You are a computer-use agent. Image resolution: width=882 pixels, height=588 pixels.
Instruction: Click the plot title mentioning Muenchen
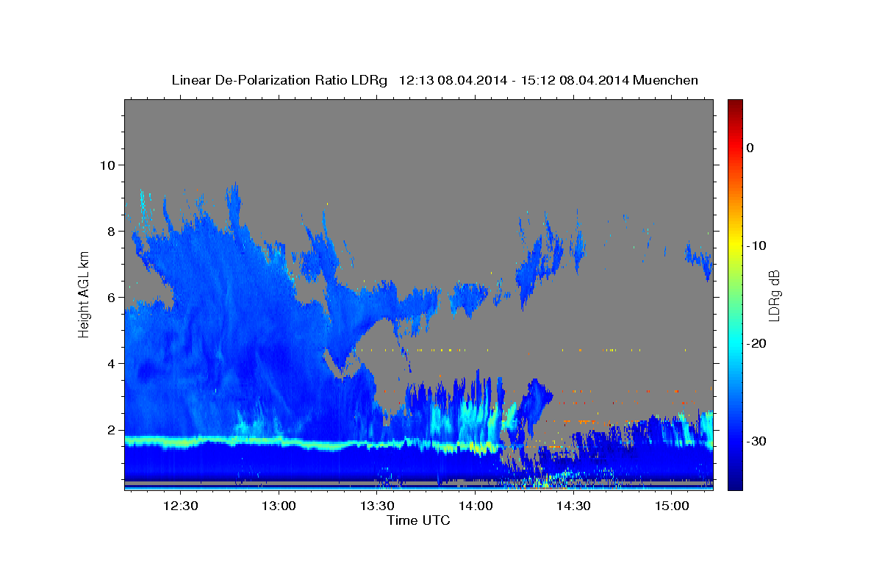(434, 79)
